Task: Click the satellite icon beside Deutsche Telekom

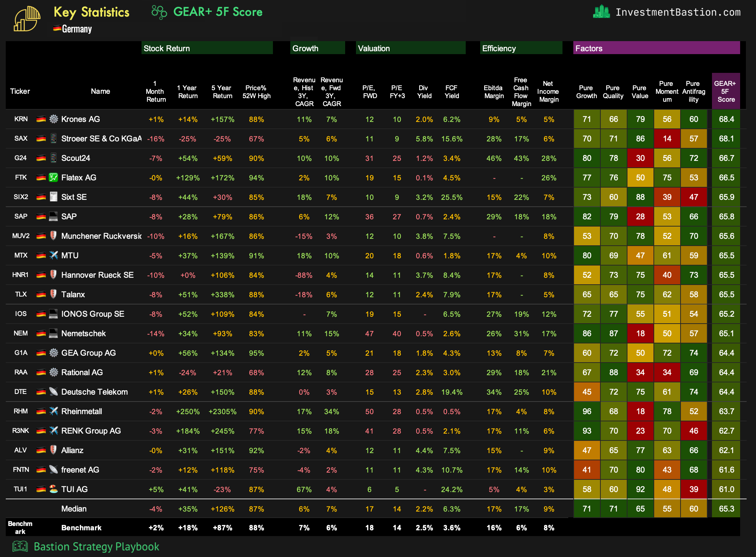Action: 53,392
